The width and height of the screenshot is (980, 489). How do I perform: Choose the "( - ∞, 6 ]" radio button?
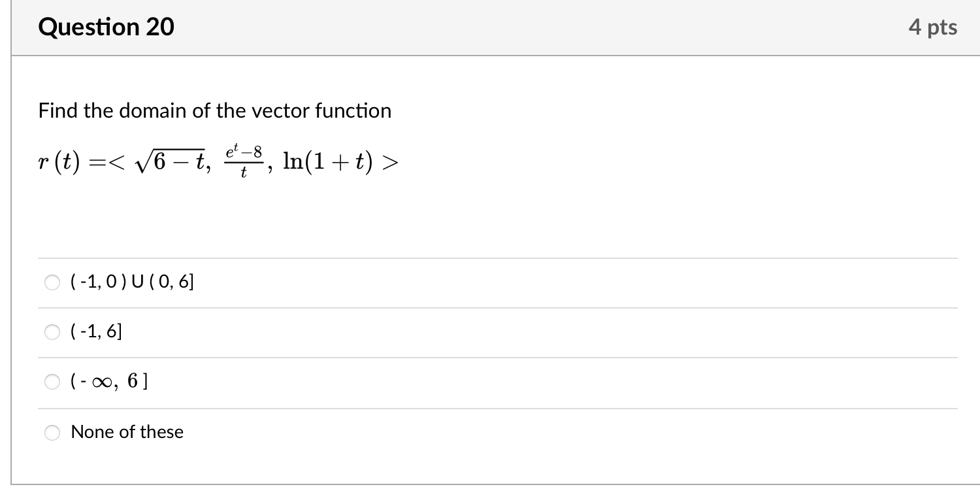click(52, 382)
